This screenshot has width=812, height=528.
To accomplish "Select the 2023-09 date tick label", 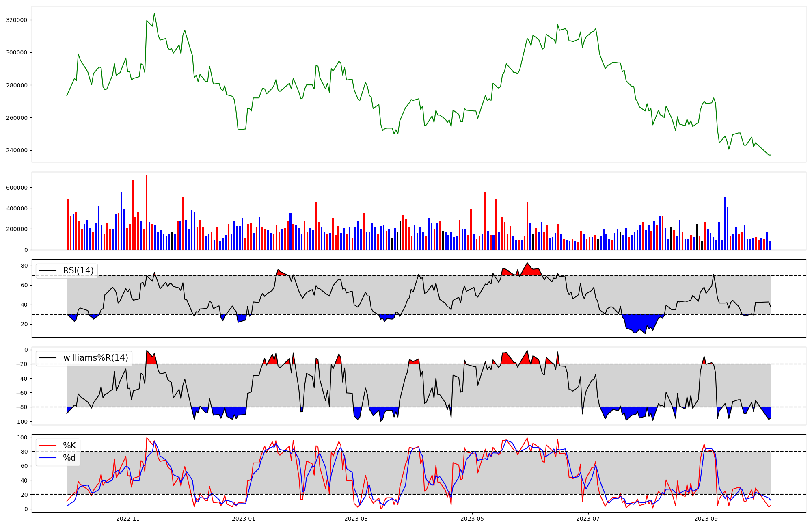I will (x=706, y=519).
